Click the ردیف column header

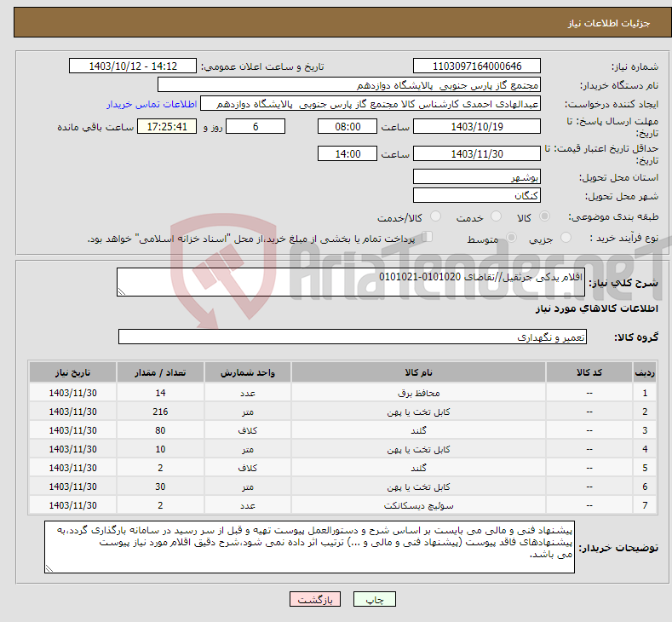tap(645, 372)
